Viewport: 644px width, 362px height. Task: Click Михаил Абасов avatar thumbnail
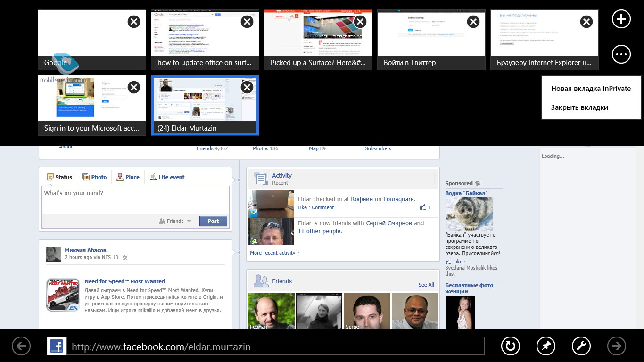(x=54, y=255)
